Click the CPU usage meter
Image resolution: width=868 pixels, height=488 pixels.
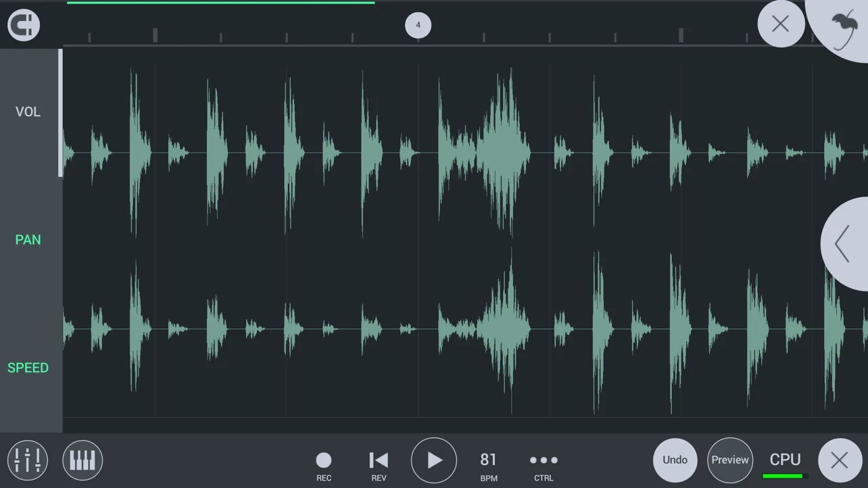785,464
